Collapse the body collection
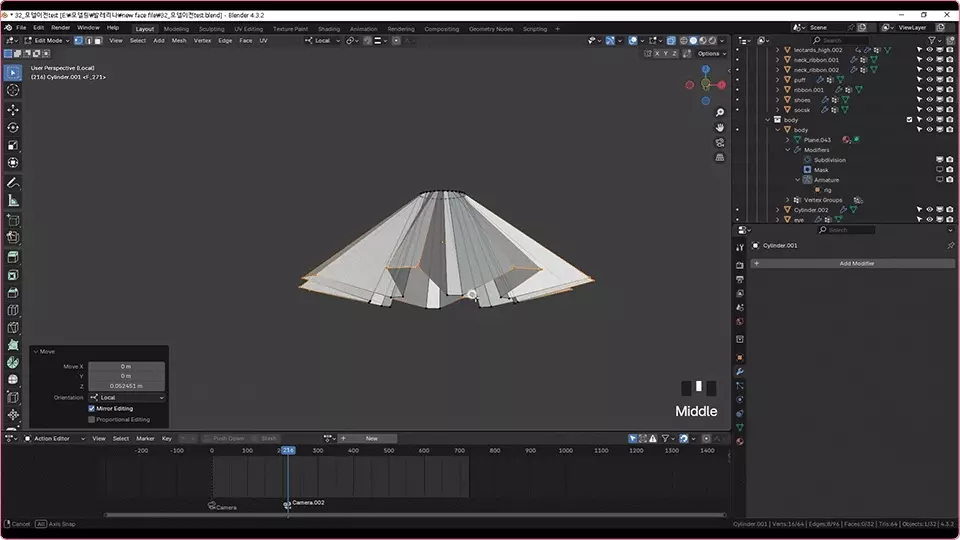Image resolution: width=960 pixels, height=540 pixels. pyautogui.click(x=768, y=120)
